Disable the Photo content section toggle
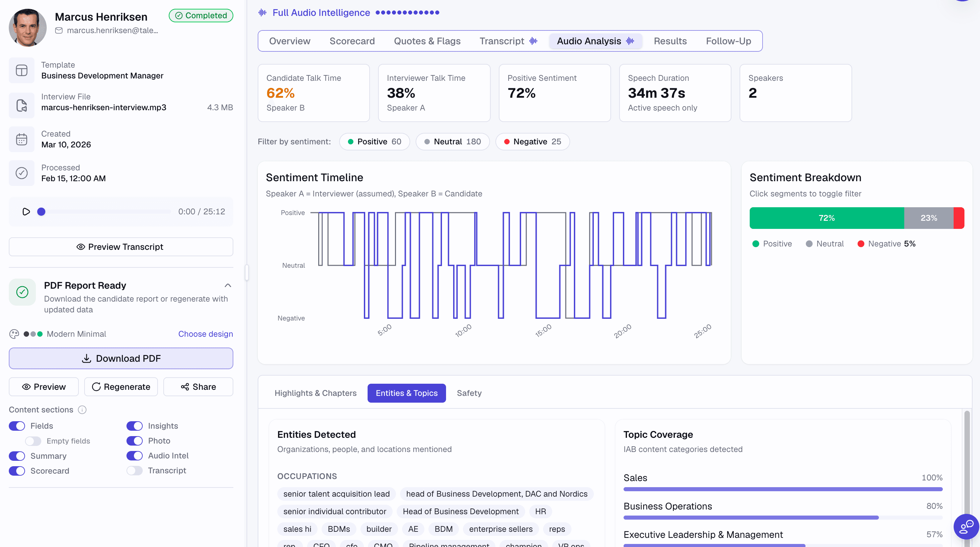This screenshot has height=547, width=980. 134,441
